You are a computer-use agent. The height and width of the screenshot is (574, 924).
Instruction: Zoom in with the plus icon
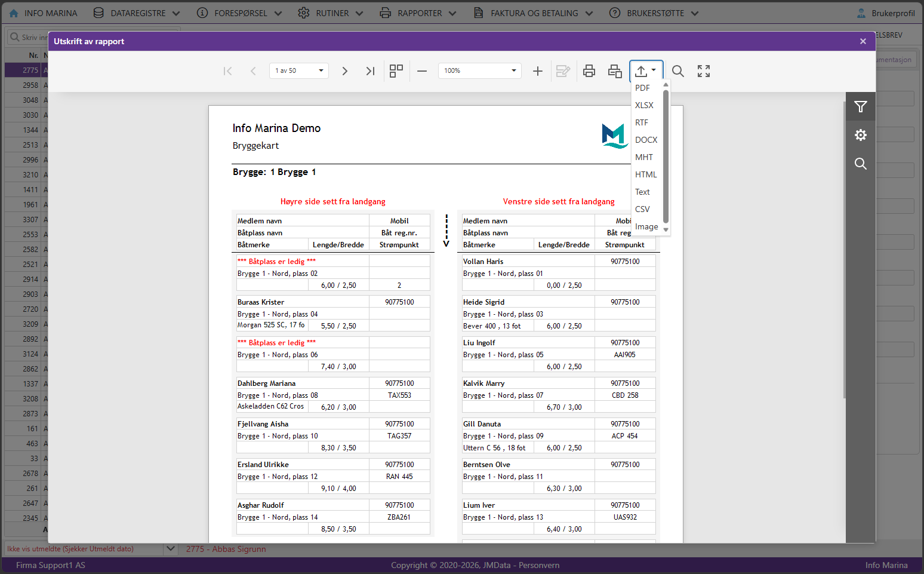(538, 71)
